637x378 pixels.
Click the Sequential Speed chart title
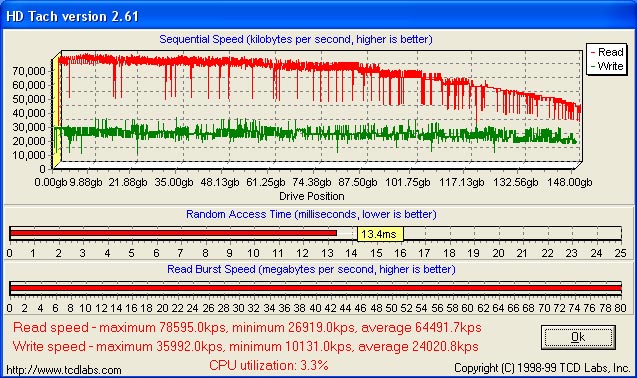(x=296, y=39)
